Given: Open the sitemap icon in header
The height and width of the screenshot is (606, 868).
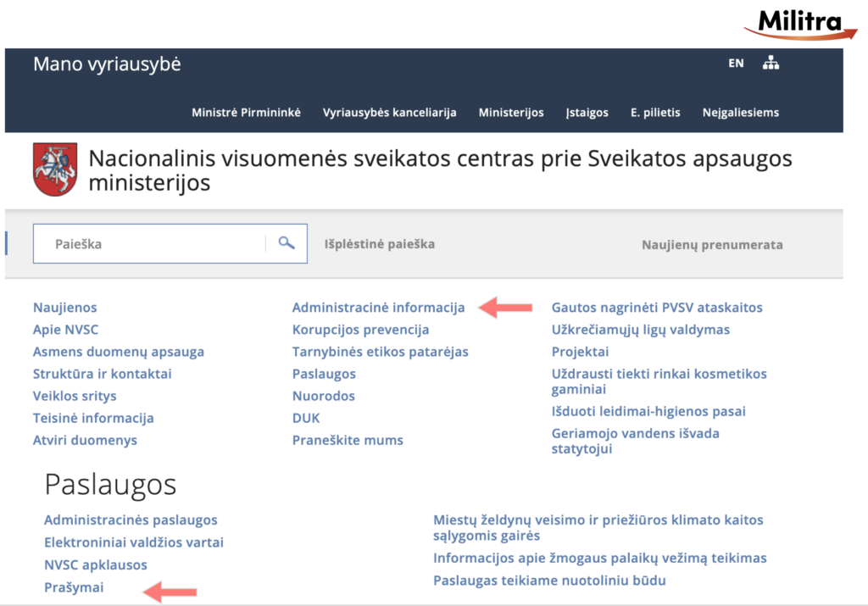Looking at the screenshot, I should [x=771, y=63].
